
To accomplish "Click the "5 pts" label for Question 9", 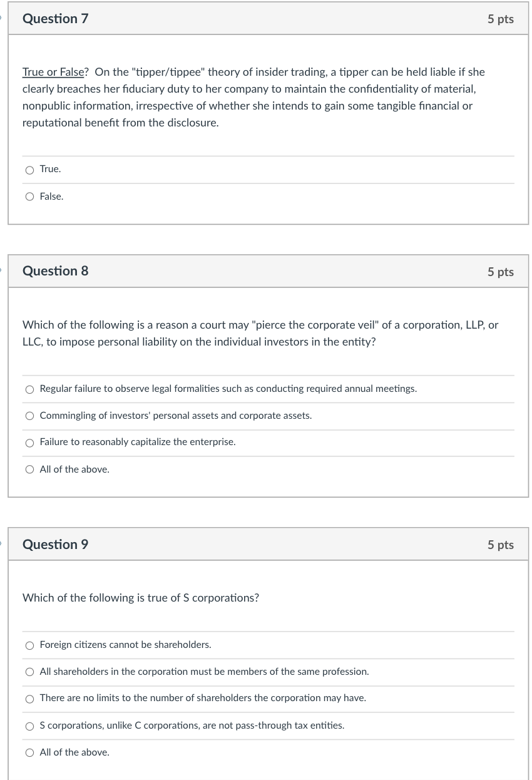I will pos(500,545).
